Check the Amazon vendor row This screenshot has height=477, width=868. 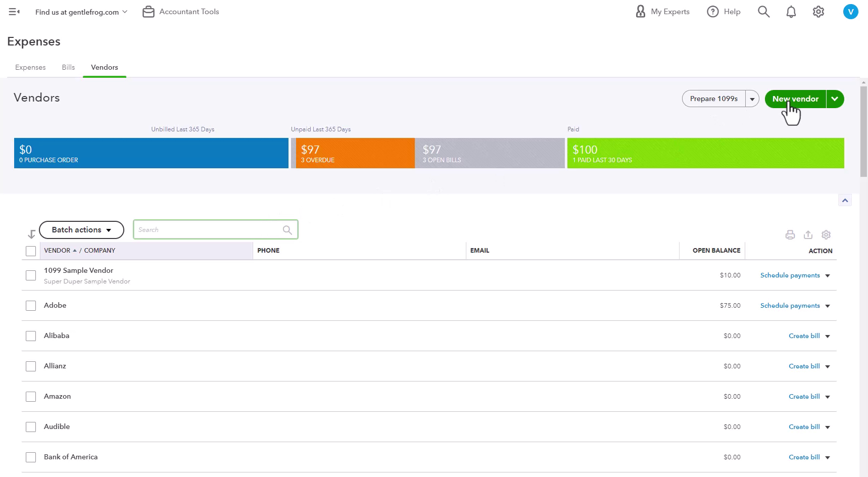click(x=31, y=397)
